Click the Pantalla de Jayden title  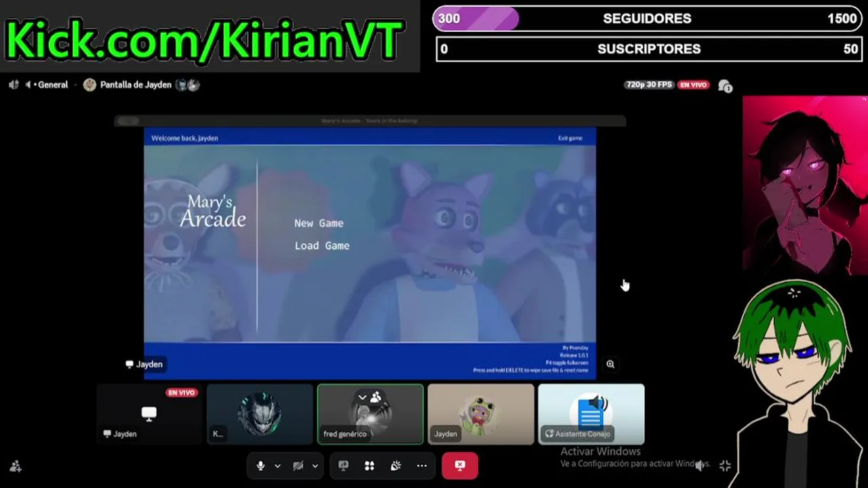click(x=136, y=85)
